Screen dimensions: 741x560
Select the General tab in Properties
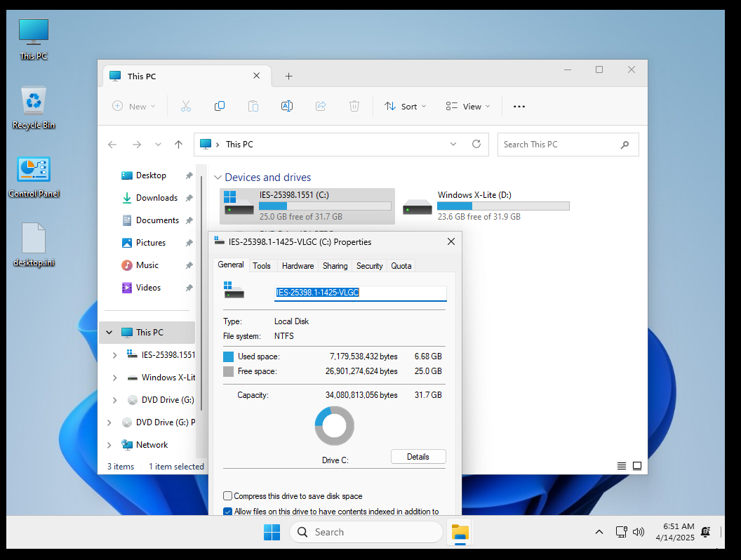[x=231, y=265]
